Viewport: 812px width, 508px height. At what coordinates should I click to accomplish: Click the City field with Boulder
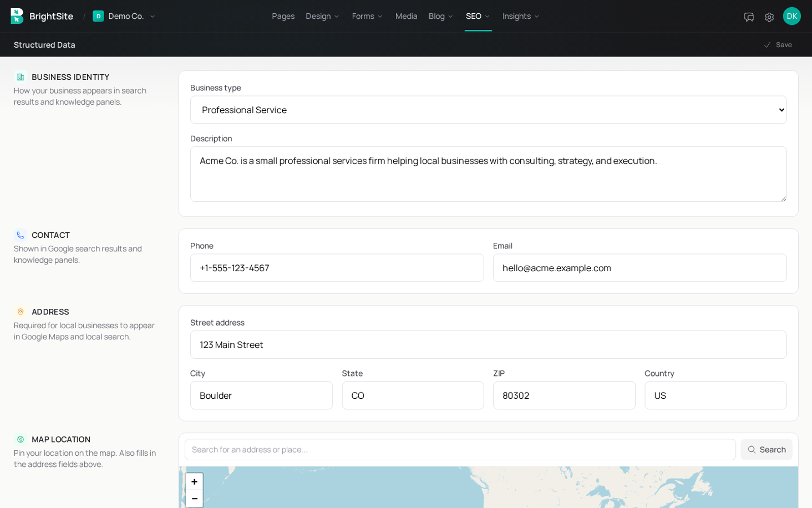coord(261,395)
